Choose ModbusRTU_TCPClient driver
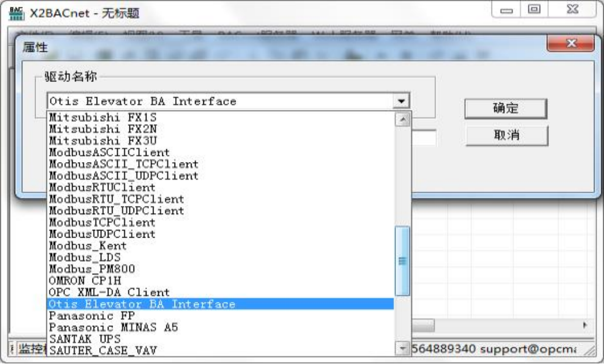This screenshot has height=364, width=604. 220,199
